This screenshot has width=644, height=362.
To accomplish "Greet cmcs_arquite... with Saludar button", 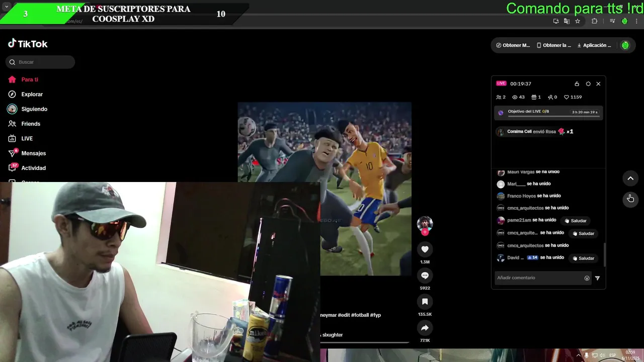I will tap(584, 233).
